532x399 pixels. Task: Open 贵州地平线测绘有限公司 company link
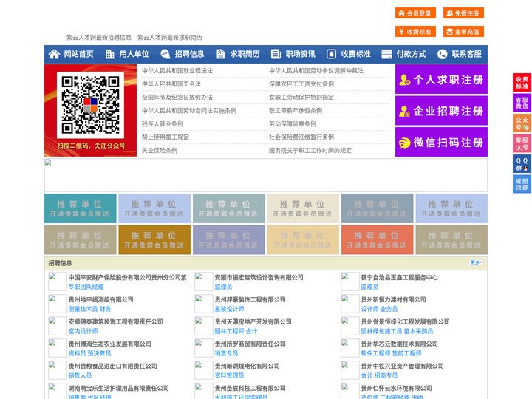tap(100, 299)
